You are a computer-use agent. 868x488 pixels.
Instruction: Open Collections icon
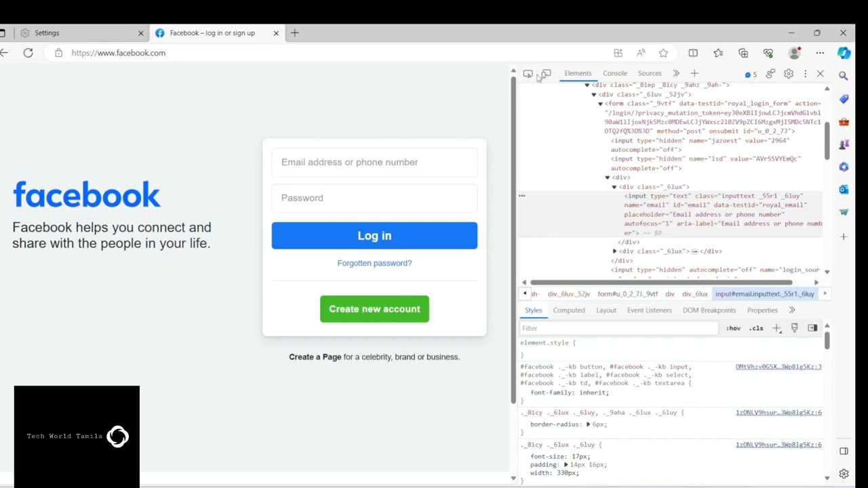(x=743, y=53)
